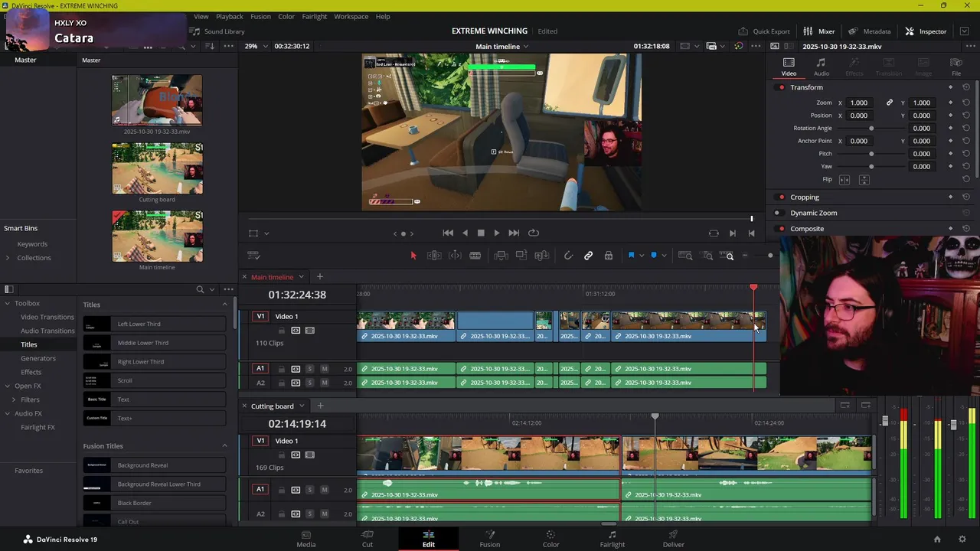The height and width of the screenshot is (551, 980).
Task: Expand the Collections smart bin
Action: [x=8, y=258]
